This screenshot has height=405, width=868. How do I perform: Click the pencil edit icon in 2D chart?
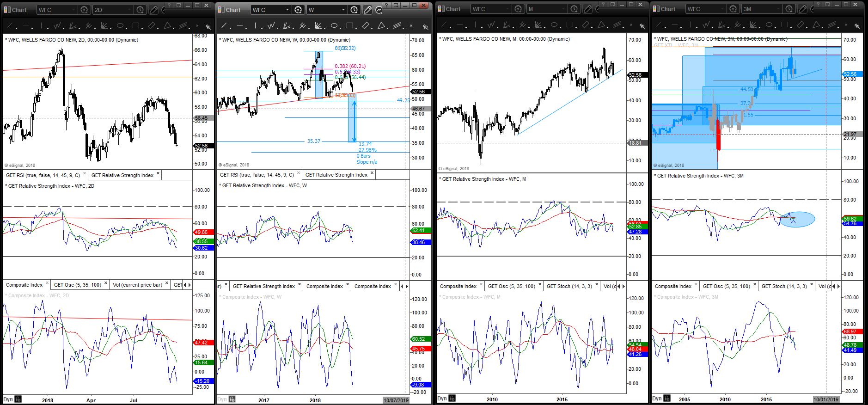point(154,10)
